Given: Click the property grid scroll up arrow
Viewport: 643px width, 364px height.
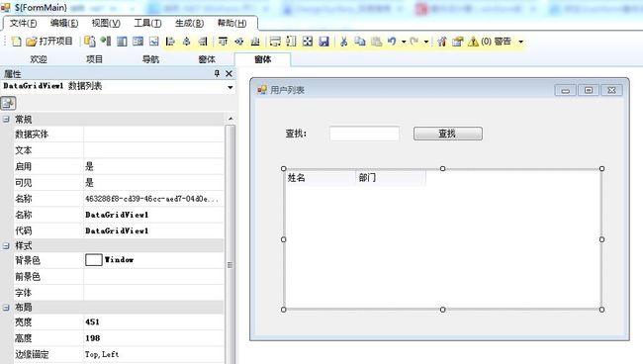Looking at the screenshot, I should click(230, 119).
